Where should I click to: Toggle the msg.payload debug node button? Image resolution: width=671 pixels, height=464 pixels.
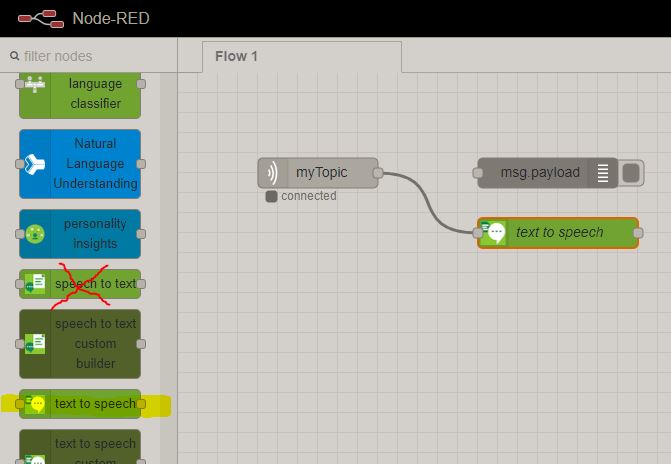coord(631,173)
